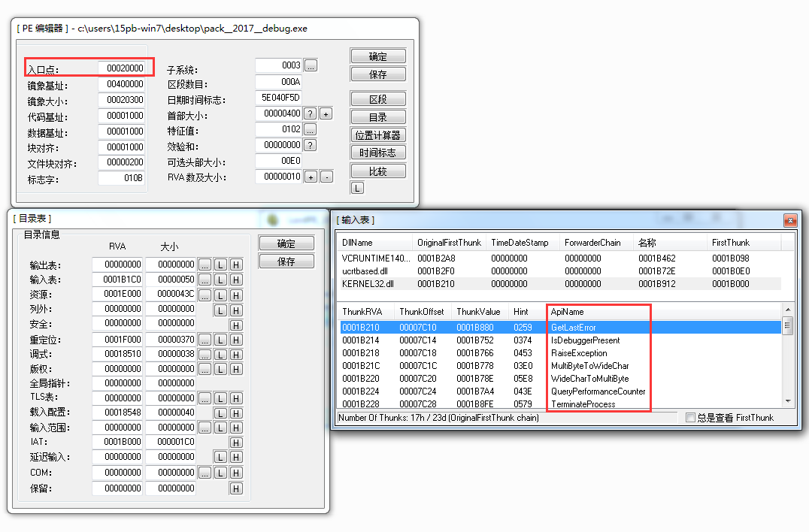
Task: Click the L button in the 例外 row
Action: pos(220,310)
